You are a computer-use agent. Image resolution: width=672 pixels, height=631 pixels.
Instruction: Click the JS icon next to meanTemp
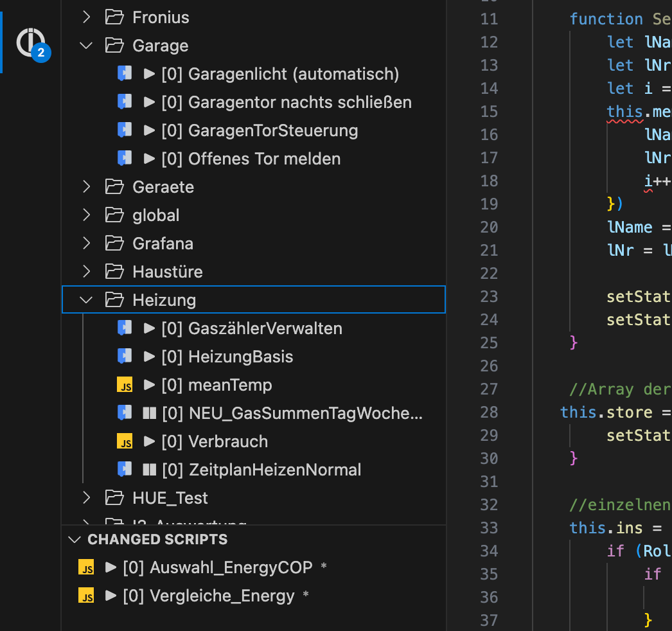(x=125, y=386)
